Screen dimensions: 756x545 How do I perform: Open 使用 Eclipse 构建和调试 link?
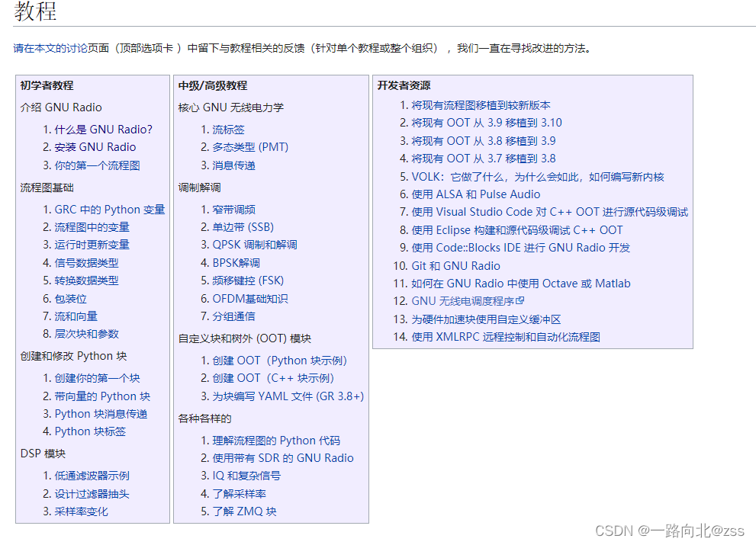coord(517,230)
